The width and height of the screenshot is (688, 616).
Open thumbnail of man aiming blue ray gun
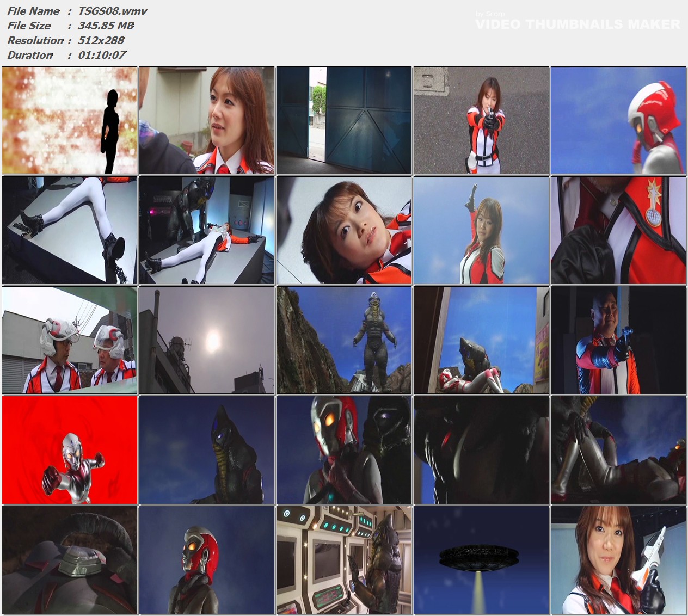click(x=618, y=340)
